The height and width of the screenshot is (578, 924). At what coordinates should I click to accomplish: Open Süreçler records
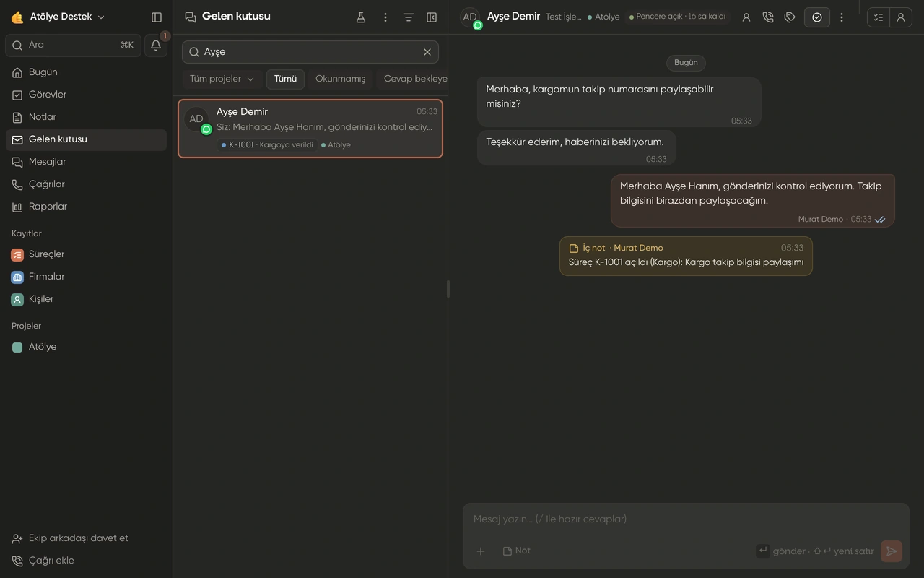click(86, 254)
